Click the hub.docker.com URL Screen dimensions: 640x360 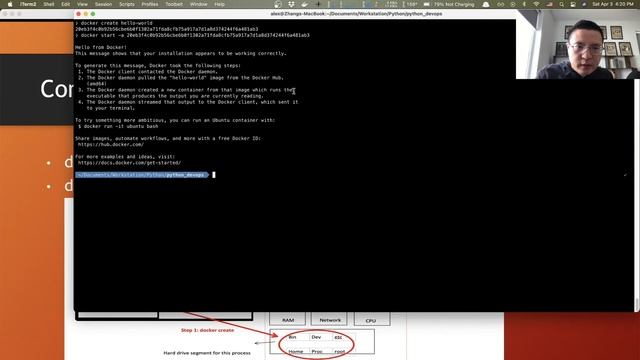[x=111, y=144]
